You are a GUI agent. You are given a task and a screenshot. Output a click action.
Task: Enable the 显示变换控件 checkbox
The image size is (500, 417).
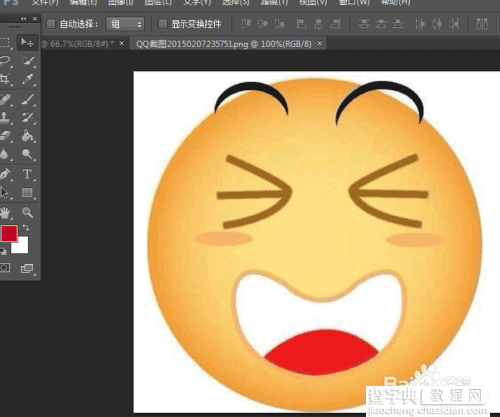pos(163,24)
